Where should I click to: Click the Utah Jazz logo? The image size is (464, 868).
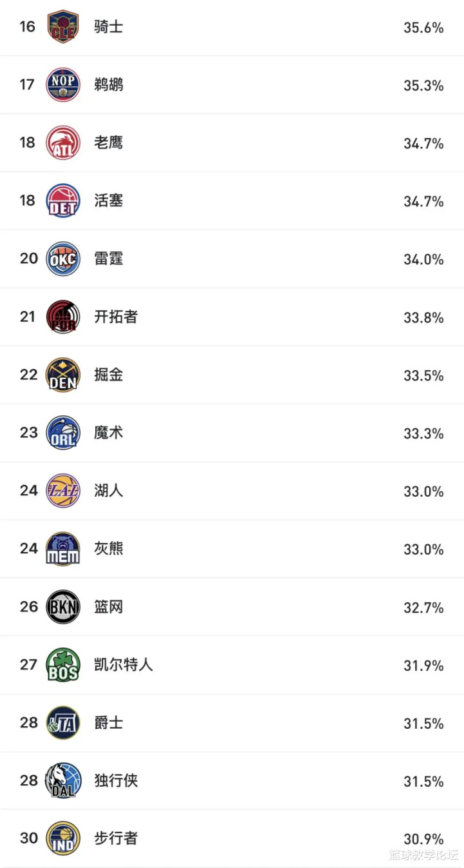tap(63, 723)
